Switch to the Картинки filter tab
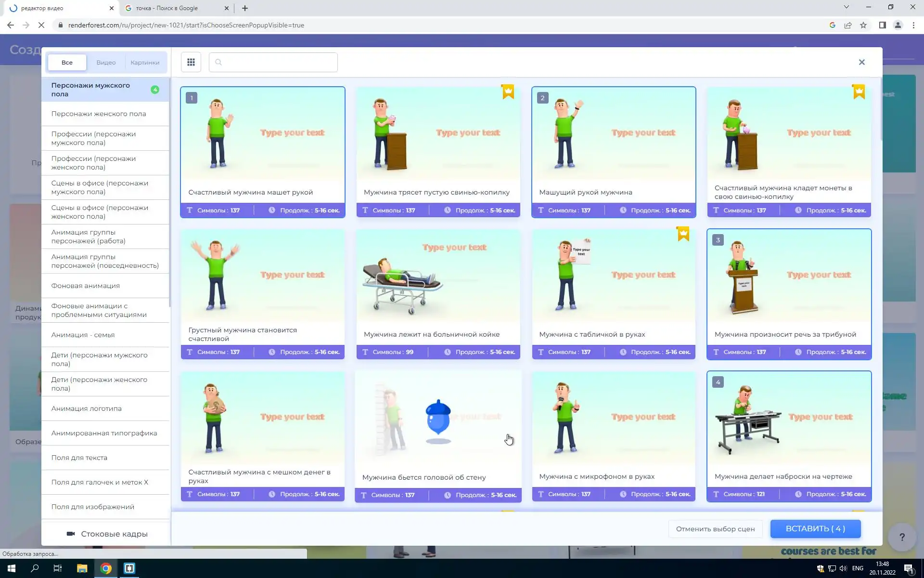The image size is (924, 578). pyautogui.click(x=145, y=63)
